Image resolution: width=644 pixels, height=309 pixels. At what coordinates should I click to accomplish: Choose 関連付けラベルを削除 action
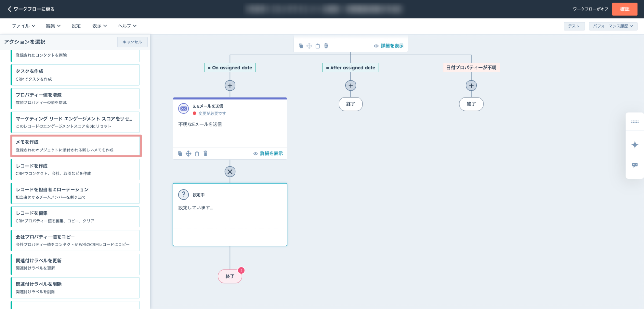coord(75,288)
